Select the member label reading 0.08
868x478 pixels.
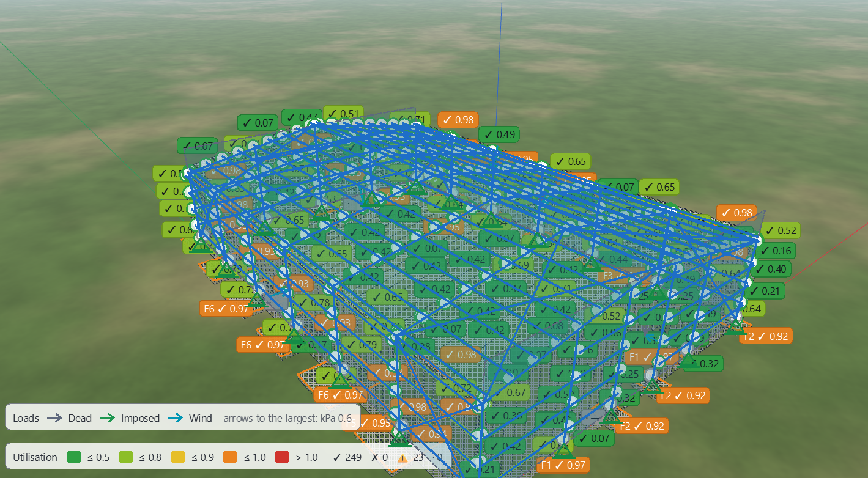[x=548, y=326]
